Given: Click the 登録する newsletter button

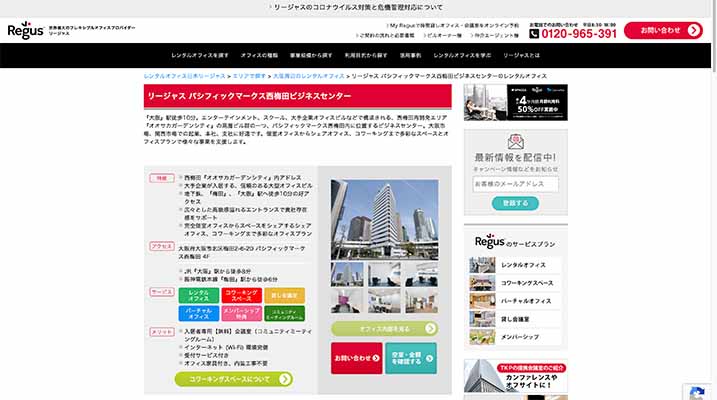Looking at the screenshot, I should tap(515, 203).
